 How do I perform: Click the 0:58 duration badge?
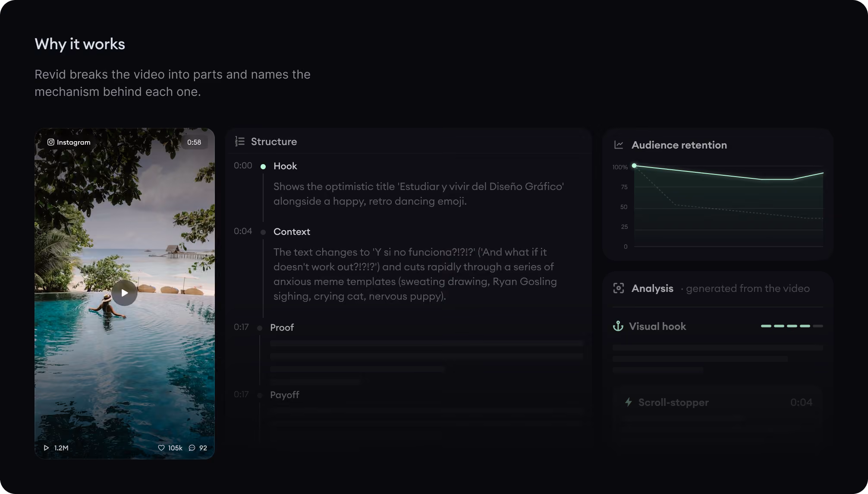pos(194,142)
